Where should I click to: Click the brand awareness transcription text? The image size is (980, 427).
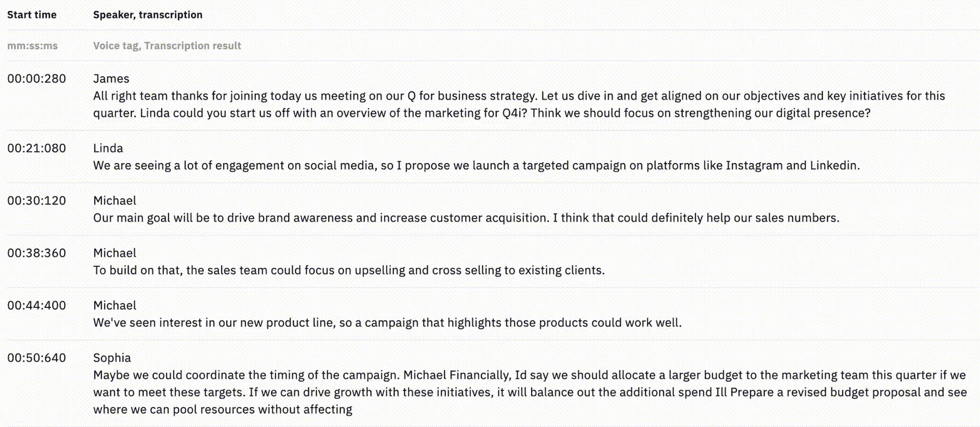466,218
